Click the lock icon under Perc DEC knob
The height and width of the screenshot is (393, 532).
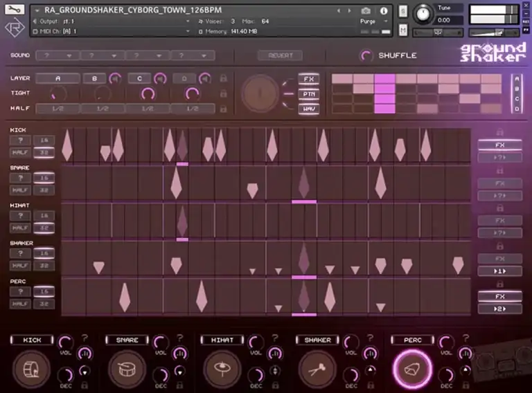click(x=465, y=385)
